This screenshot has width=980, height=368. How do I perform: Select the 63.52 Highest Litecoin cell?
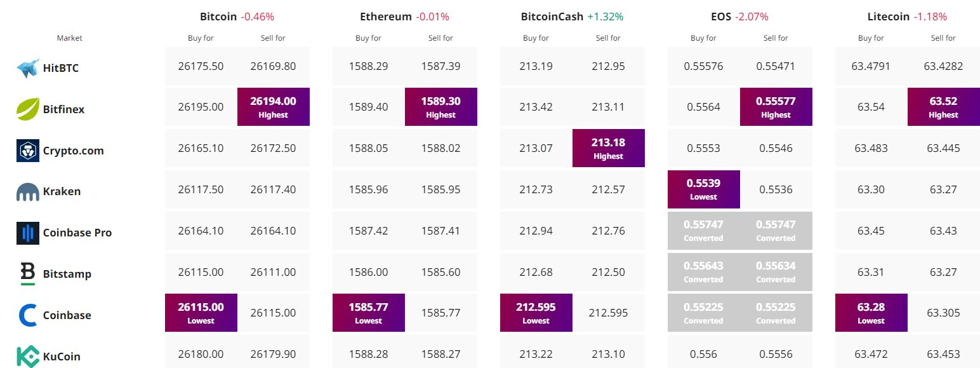tap(943, 107)
